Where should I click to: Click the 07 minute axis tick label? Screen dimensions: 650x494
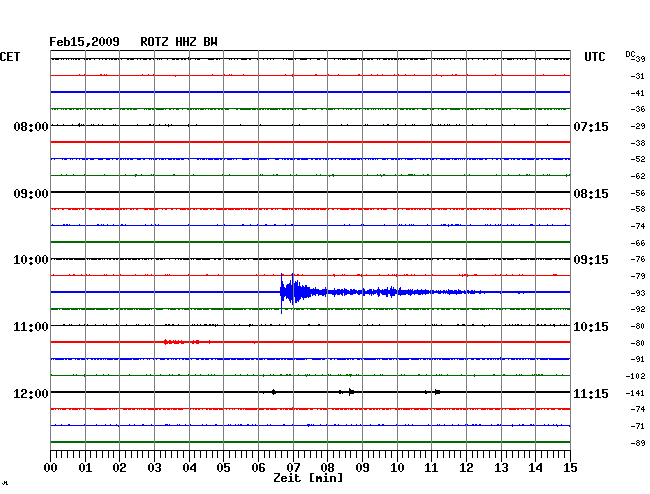[x=293, y=468]
